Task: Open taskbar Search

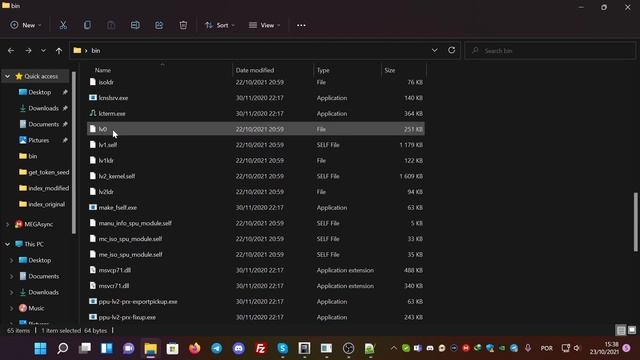Action: (x=62, y=349)
